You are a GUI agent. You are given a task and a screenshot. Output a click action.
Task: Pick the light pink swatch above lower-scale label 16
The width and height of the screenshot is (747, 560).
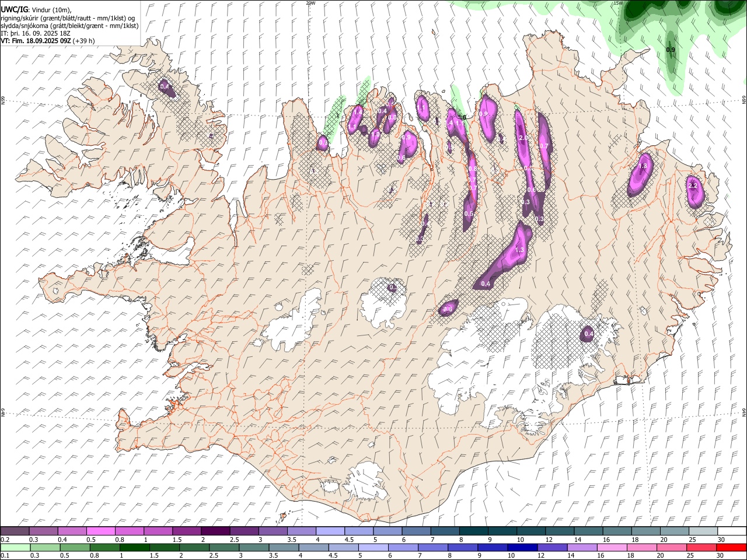[612, 547]
